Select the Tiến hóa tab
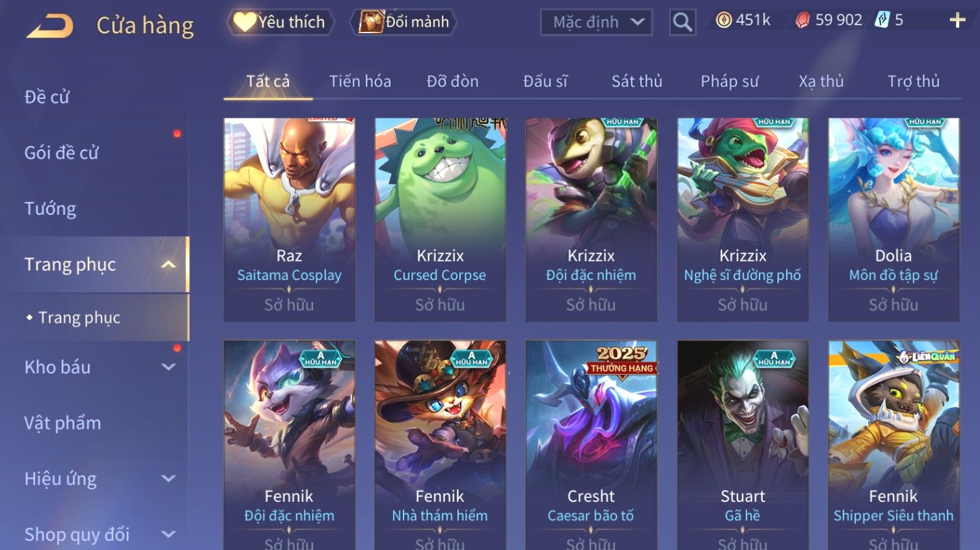 360,81
